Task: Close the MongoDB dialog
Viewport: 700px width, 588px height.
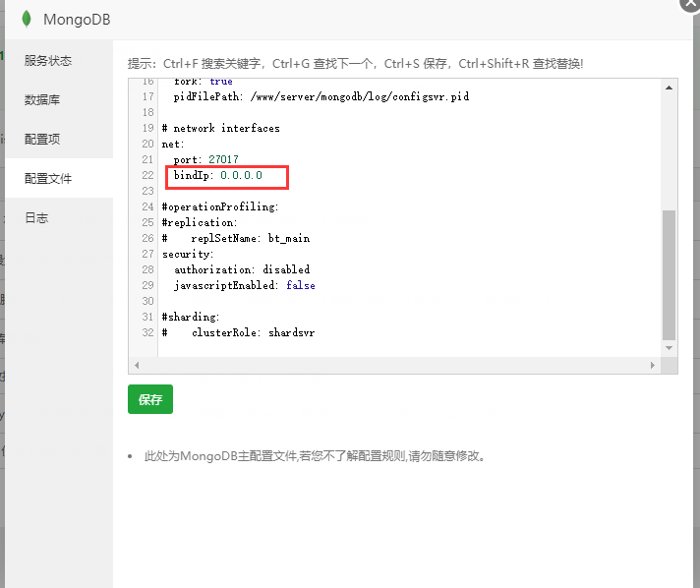Action: [x=690, y=4]
